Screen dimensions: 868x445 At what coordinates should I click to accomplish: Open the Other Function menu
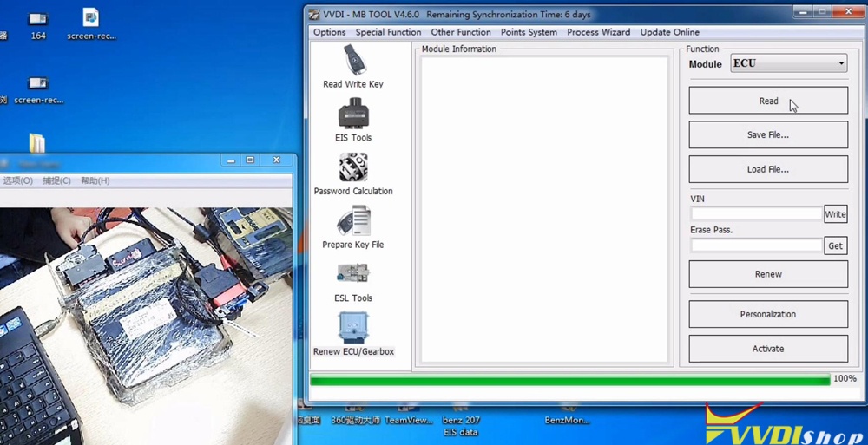461,32
